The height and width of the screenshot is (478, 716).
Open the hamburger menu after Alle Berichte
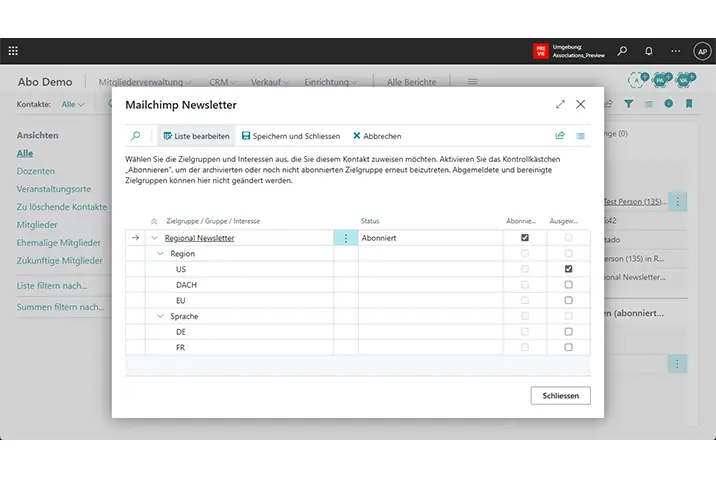(473, 82)
